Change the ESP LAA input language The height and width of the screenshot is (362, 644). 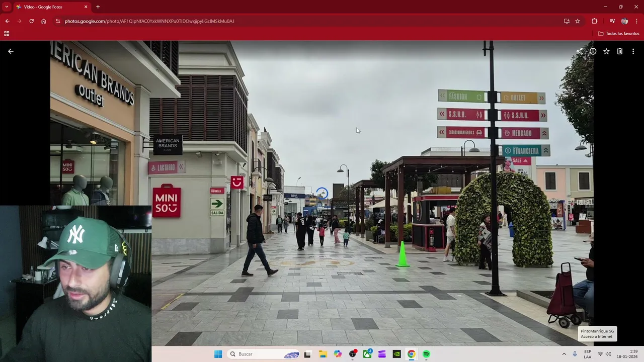click(x=588, y=354)
